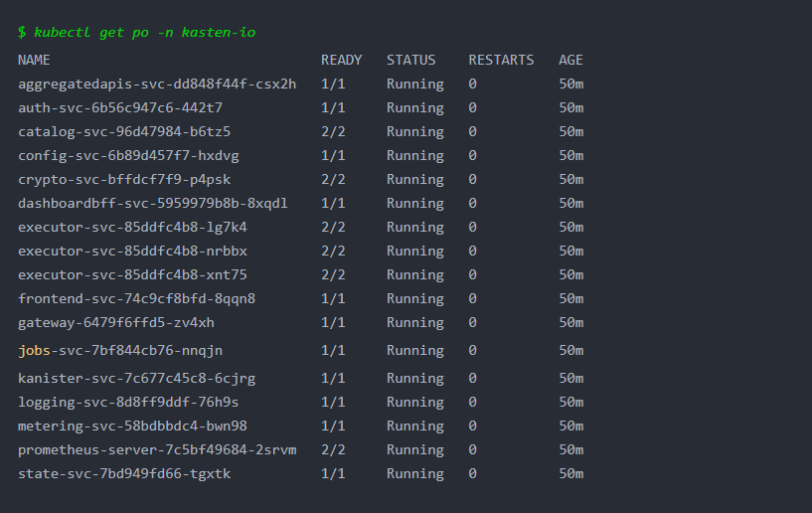The width and height of the screenshot is (812, 513).
Task: Select crypto-svc-bffdcf7f9-p4psk pod name
Action: pyautogui.click(x=124, y=179)
